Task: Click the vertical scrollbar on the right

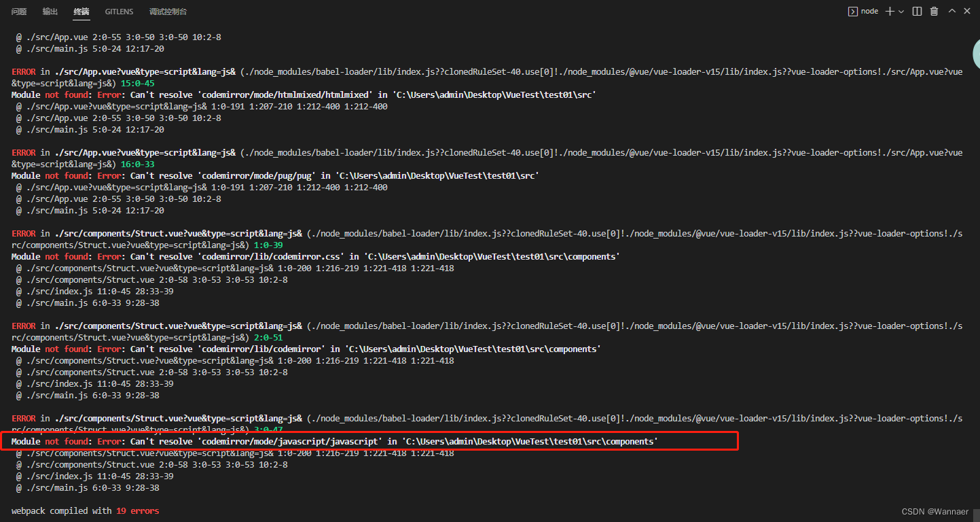Action: (x=976, y=53)
